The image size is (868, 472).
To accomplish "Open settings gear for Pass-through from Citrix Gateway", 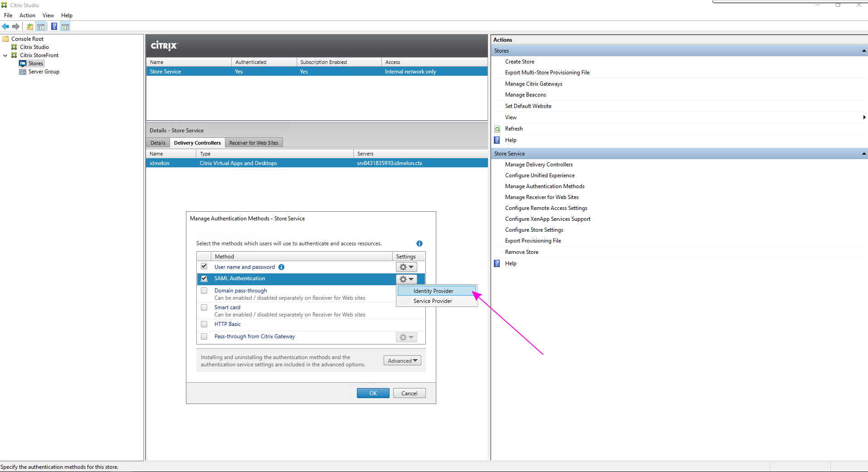I will [x=406, y=337].
